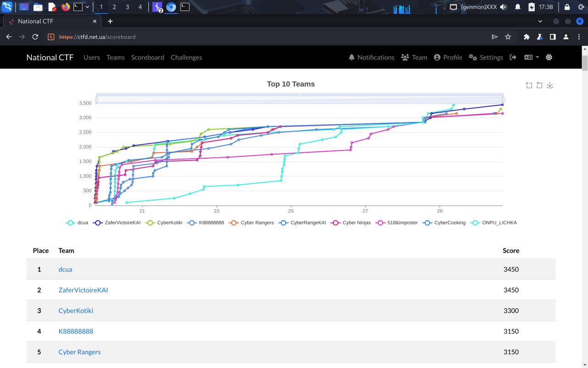
Task: Download the chart as an image
Action: click(x=550, y=85)
